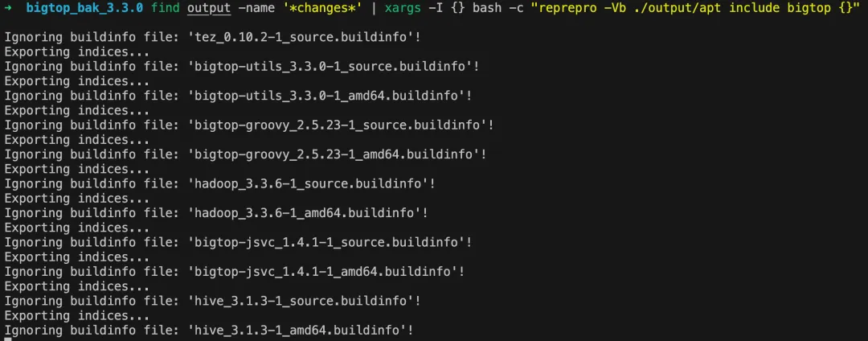Click the bigtop_bak_3.3.0 directory name in prompt
Image resolution: width=868 pixels, height=341 pixels.
coord(84,10)
